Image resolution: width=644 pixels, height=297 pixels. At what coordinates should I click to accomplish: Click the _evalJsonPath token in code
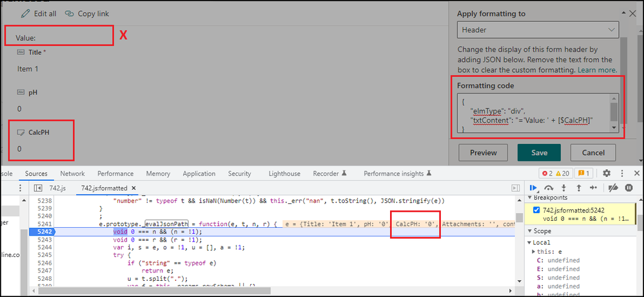tap(166, 224)
